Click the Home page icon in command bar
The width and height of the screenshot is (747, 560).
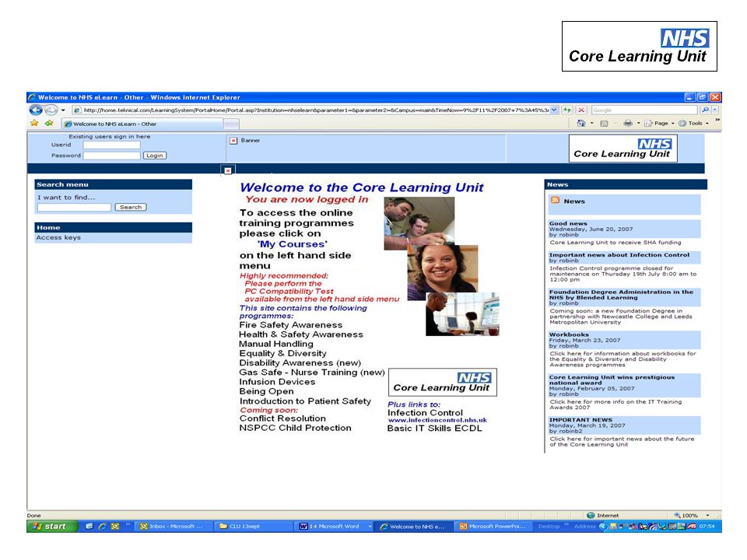pos(580,124)
